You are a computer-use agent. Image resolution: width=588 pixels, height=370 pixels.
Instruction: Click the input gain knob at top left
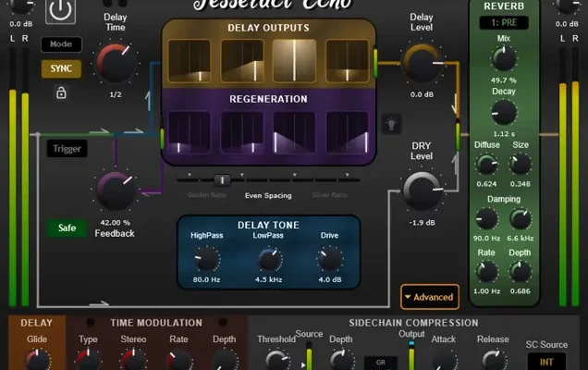[20, 6]
